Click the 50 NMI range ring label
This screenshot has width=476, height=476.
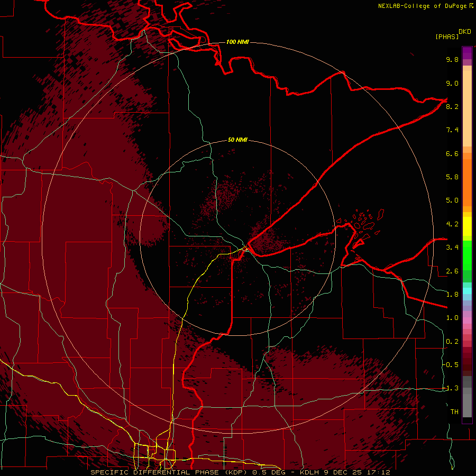(x=237, y=140)
